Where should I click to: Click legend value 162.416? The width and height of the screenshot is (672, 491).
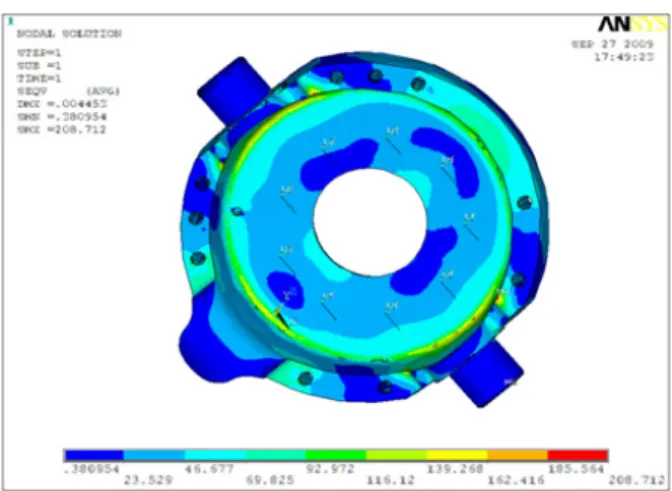click(x=516, y=480)
